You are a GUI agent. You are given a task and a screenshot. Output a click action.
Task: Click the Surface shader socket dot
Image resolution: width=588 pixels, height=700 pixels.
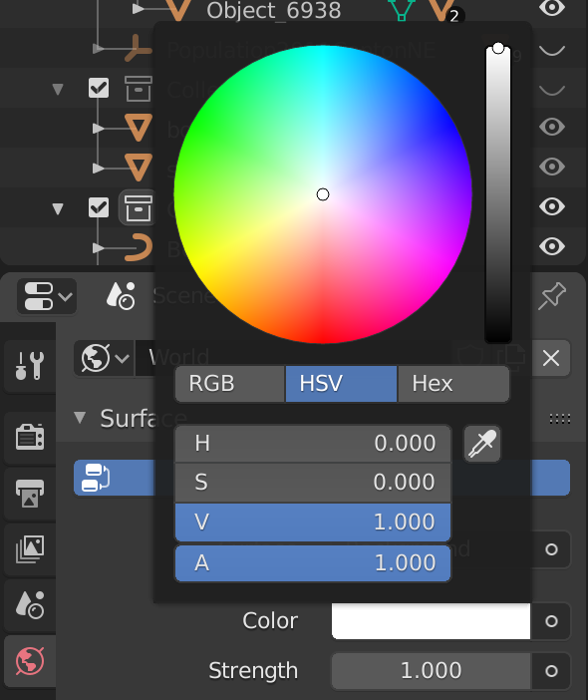[x=551, y=549]
